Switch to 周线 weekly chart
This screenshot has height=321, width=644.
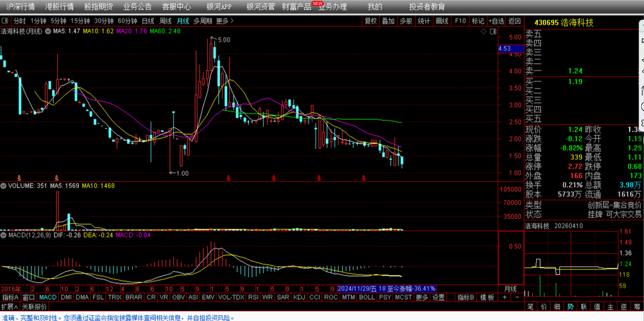[165, 21]
